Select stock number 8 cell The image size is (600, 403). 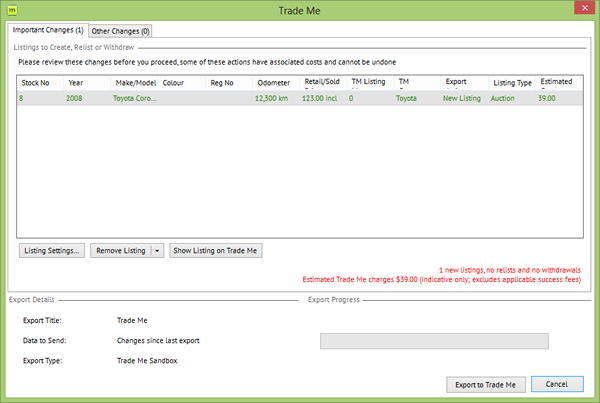click(21, 98)
